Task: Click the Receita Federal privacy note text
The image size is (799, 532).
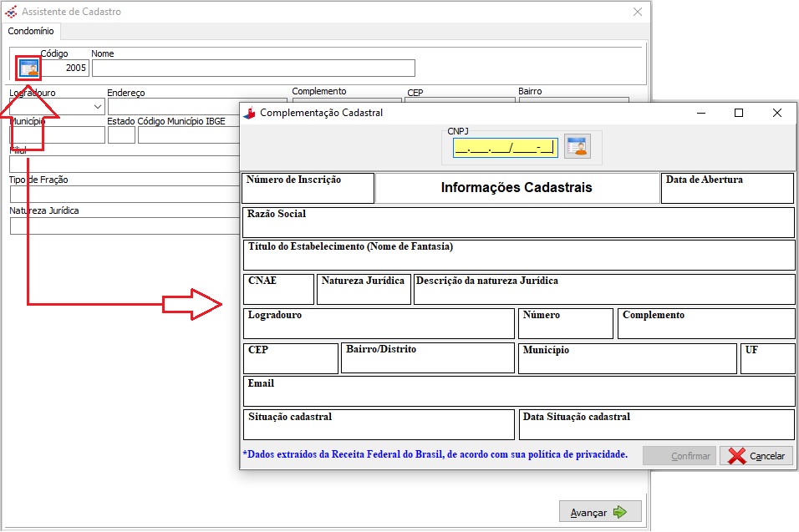Action: click(x=435, y=454)
